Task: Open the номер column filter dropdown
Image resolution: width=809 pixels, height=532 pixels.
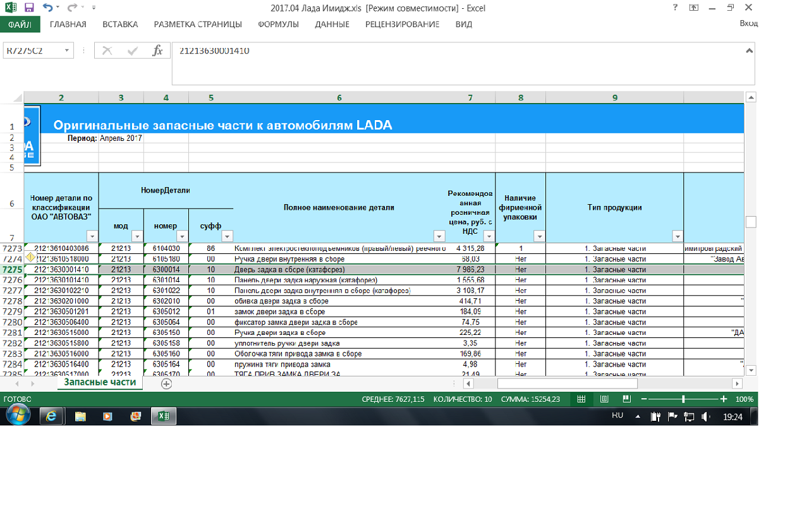Action: click(x=183, y=236)
